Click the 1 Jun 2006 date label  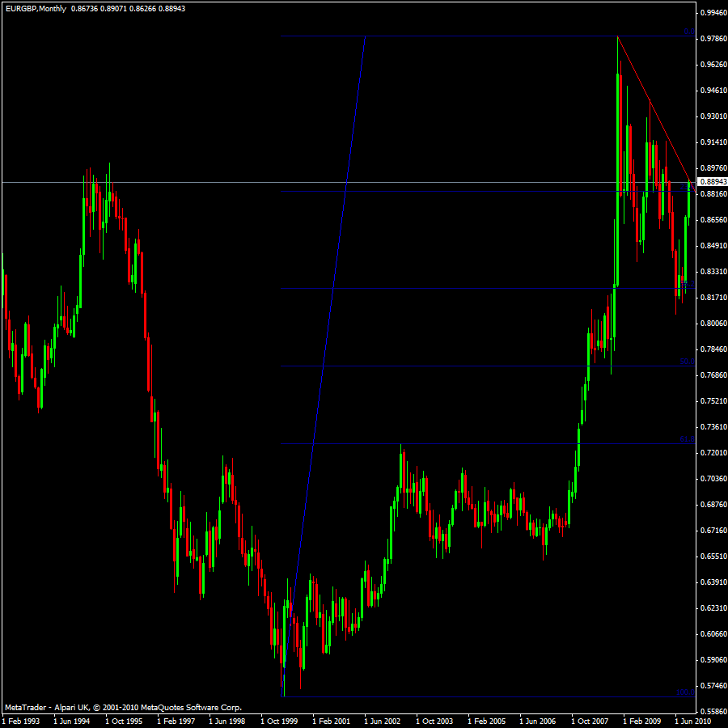(x=539, y=722)
